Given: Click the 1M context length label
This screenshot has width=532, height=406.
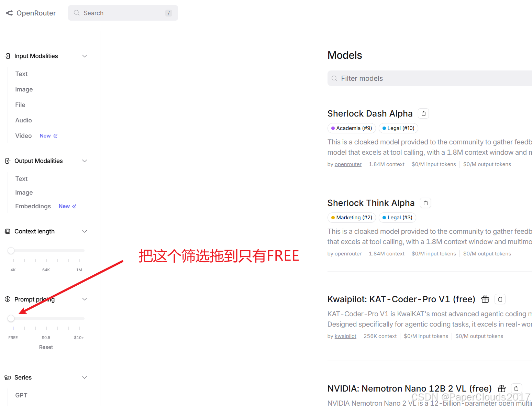Looking at the screenshot, I should (79, 270).
